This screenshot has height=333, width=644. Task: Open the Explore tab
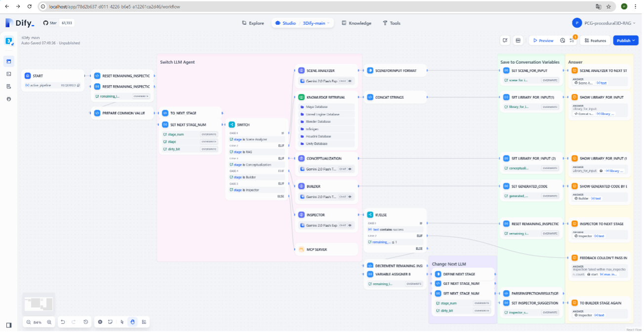pyautogui.click(x=253, y=23)
